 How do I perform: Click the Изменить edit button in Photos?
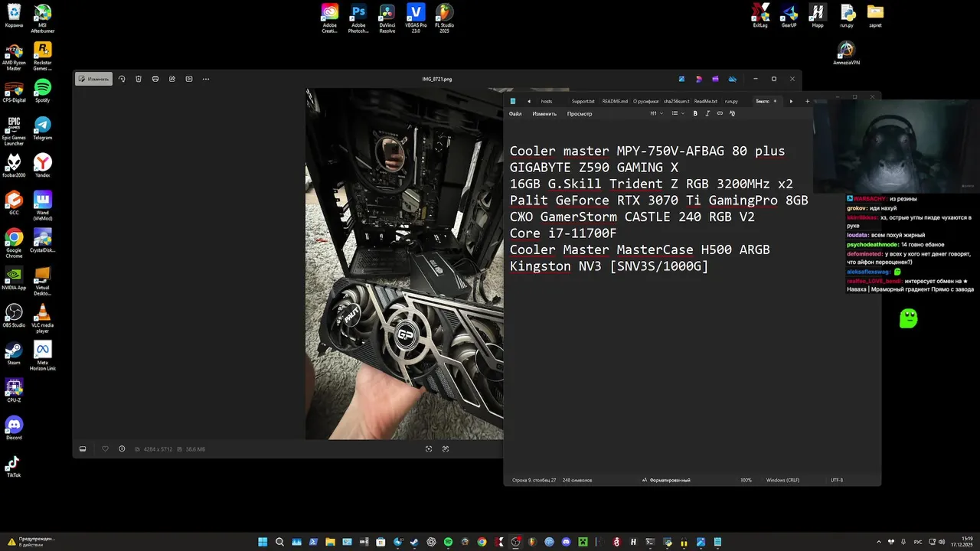[93, 79]
